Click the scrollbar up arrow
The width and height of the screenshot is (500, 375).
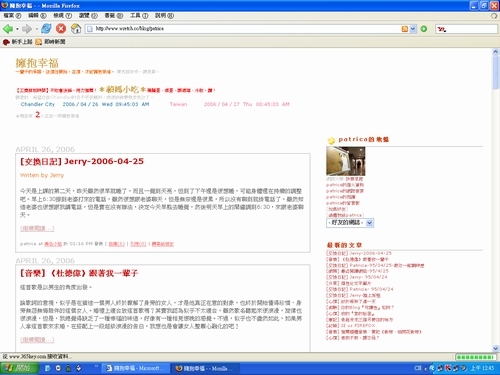[495, 52]
